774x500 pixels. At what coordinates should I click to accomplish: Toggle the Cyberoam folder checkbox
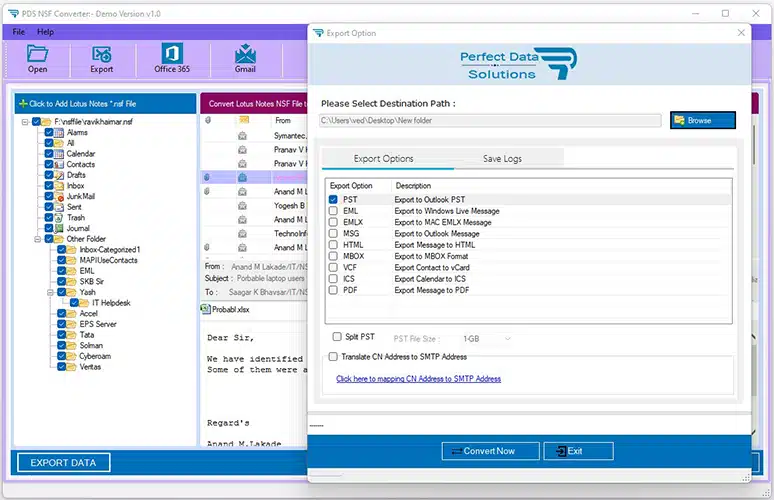tap(62, 356)
